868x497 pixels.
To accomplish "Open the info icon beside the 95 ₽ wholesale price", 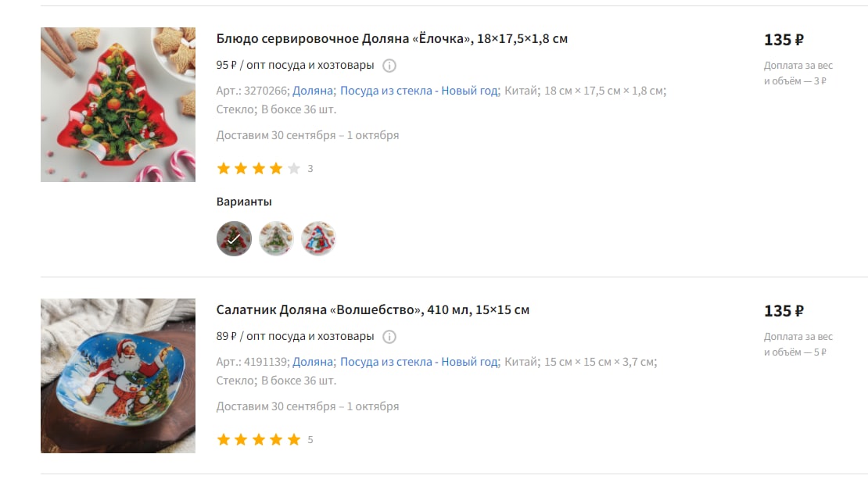I will click(389, 66).
